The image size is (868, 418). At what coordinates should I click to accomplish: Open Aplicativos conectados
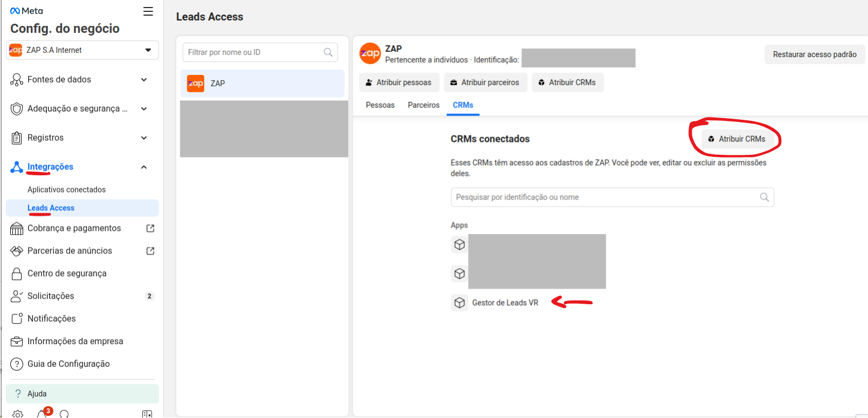pos(66,190)
